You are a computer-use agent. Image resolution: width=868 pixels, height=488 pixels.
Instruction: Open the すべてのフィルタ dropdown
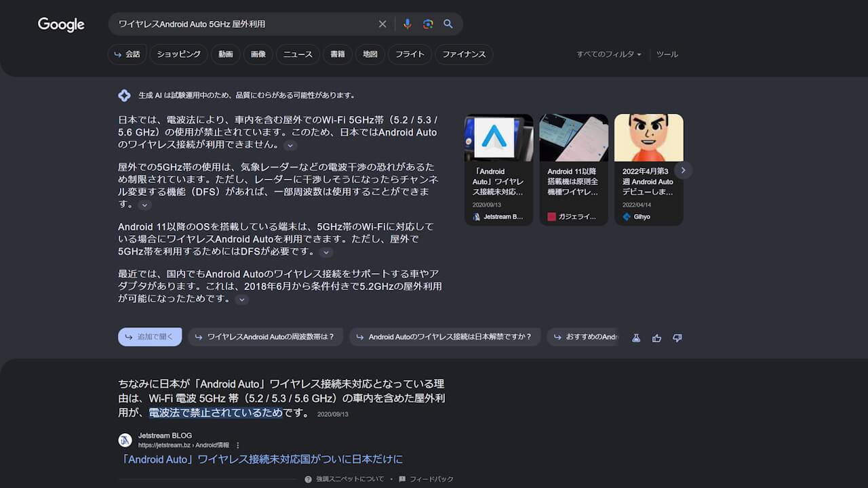click(x=608, y=54)
